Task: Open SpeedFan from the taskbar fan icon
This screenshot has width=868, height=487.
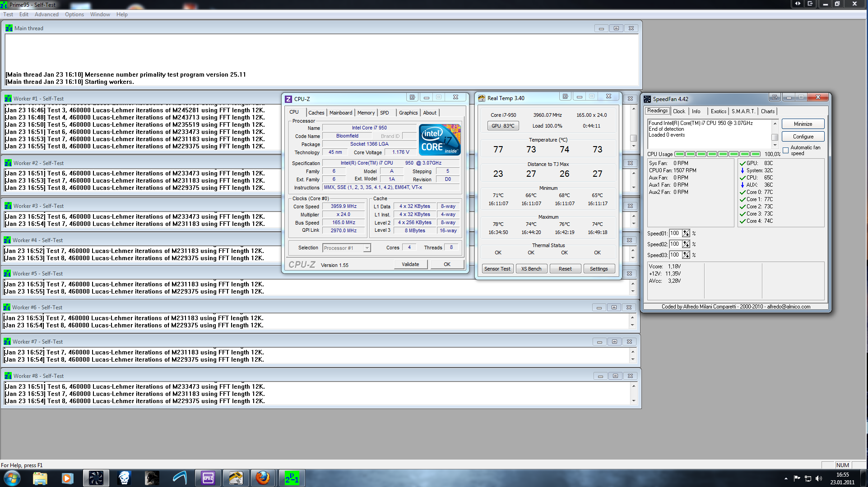Action: click(x=96, y=478)
